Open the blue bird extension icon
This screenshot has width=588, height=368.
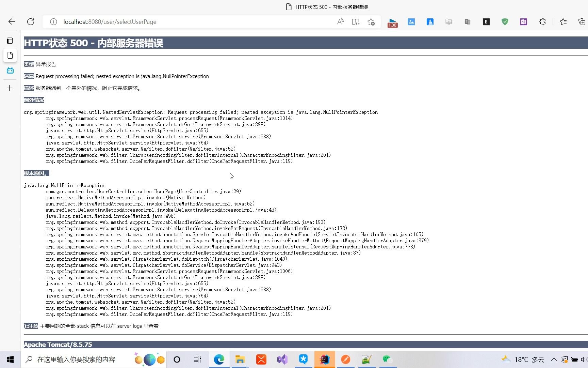point(430,22)
